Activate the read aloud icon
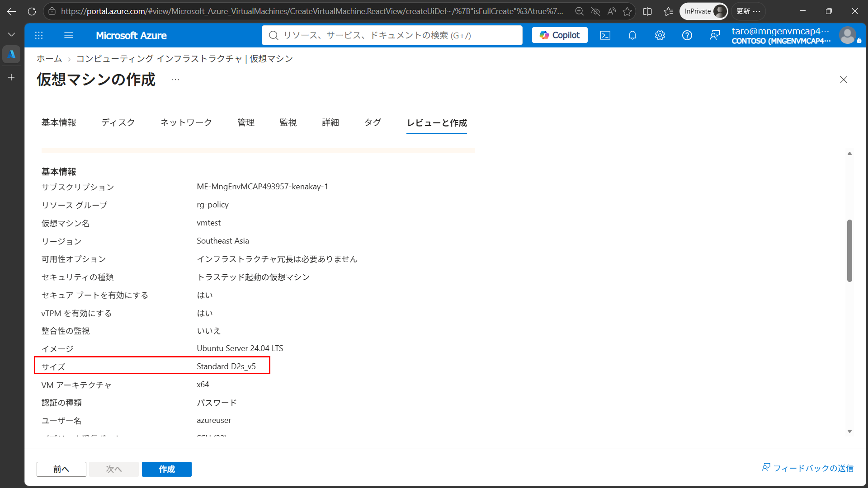Screen dimensions: 868x488 (612, 11)
